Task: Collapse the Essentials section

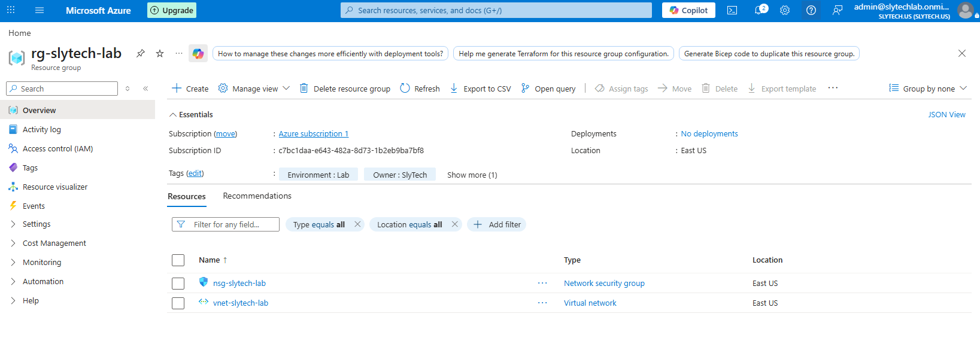Action: [x=191, y=114]
